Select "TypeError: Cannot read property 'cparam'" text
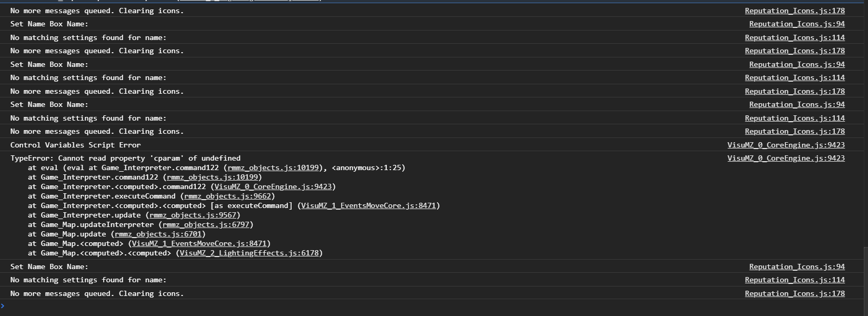Viewport: 868px width, 316px height. point(97,158)
